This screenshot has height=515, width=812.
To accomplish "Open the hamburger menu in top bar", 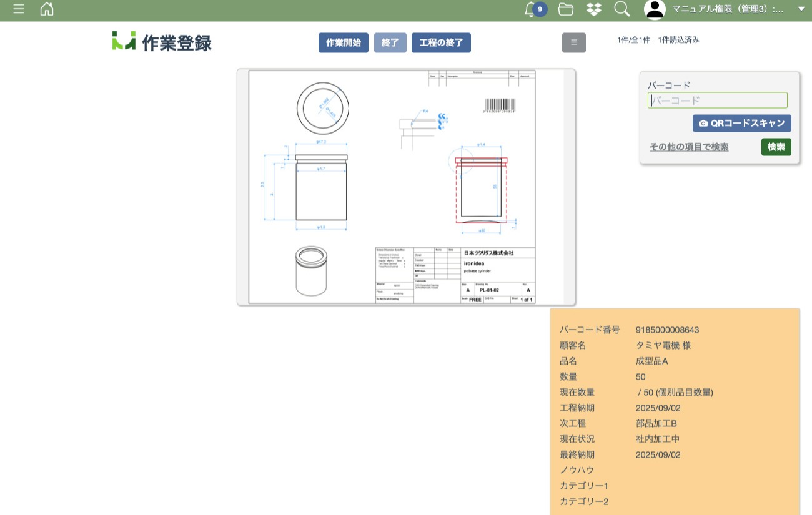I will click(x=19, y=9).
